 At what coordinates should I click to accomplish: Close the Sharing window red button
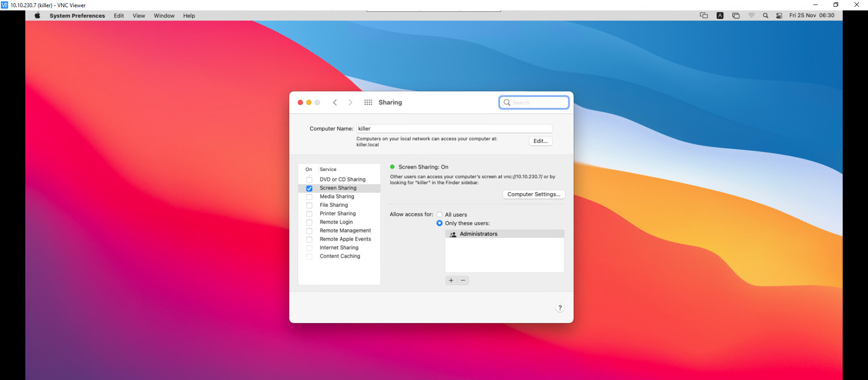point(300,103)
